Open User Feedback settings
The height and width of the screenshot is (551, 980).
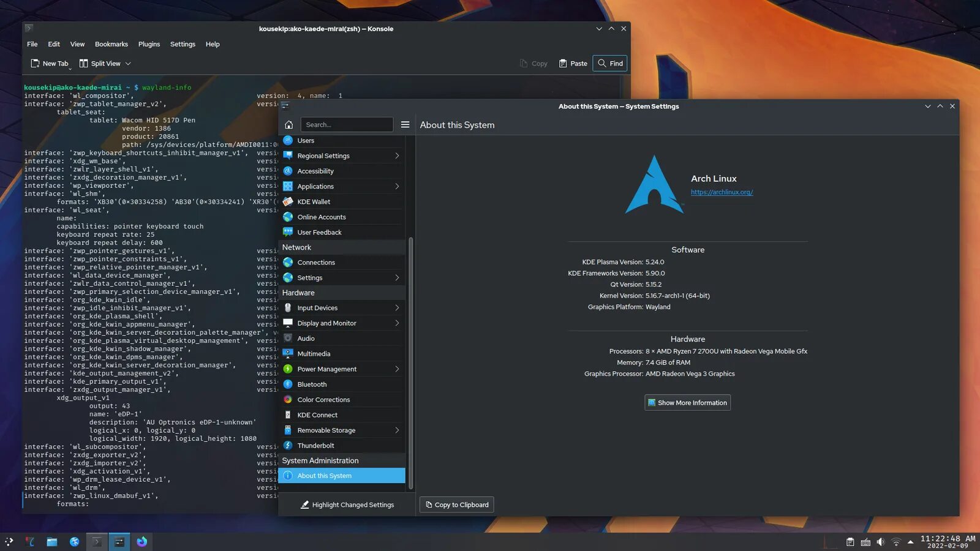tap(320, 232)
